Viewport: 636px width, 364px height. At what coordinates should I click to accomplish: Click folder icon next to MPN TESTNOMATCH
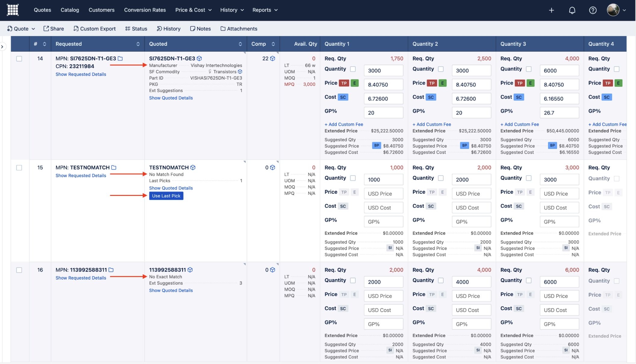pos(114,168)
